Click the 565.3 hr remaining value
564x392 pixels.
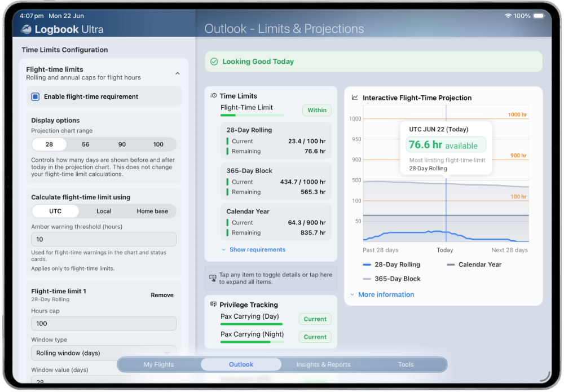coord(313,192)
